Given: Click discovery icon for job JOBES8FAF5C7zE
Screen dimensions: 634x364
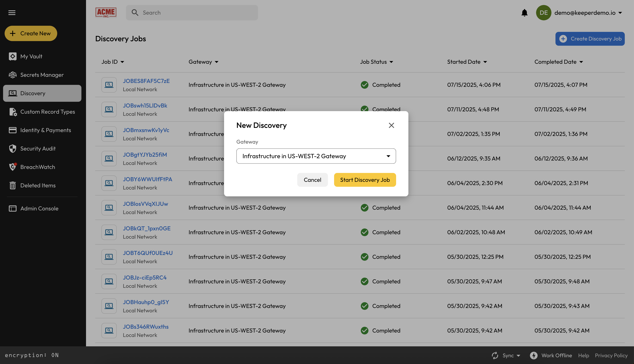Looking at the screenshot, I should (109, 85).
